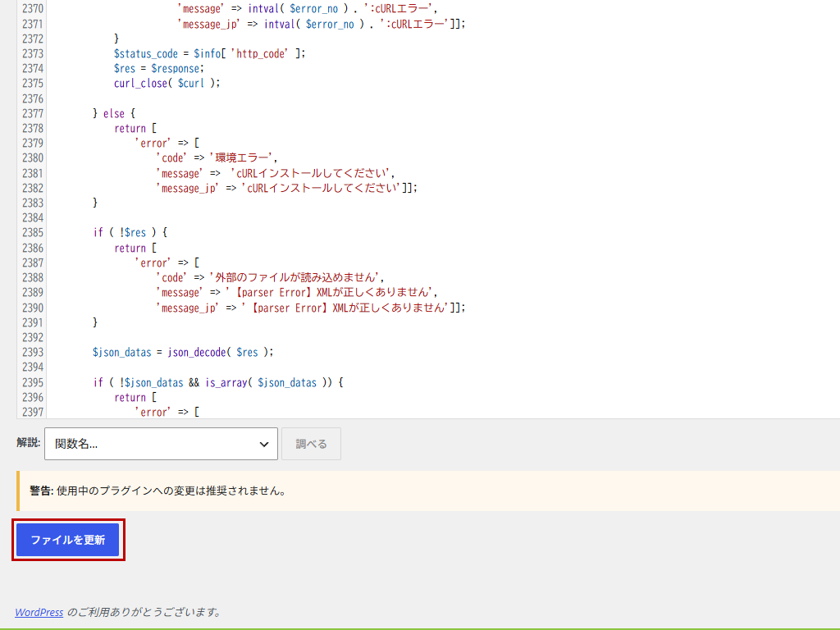The image size is (840, 630).
Task: Click line number 2385
Action: (33, 232)
